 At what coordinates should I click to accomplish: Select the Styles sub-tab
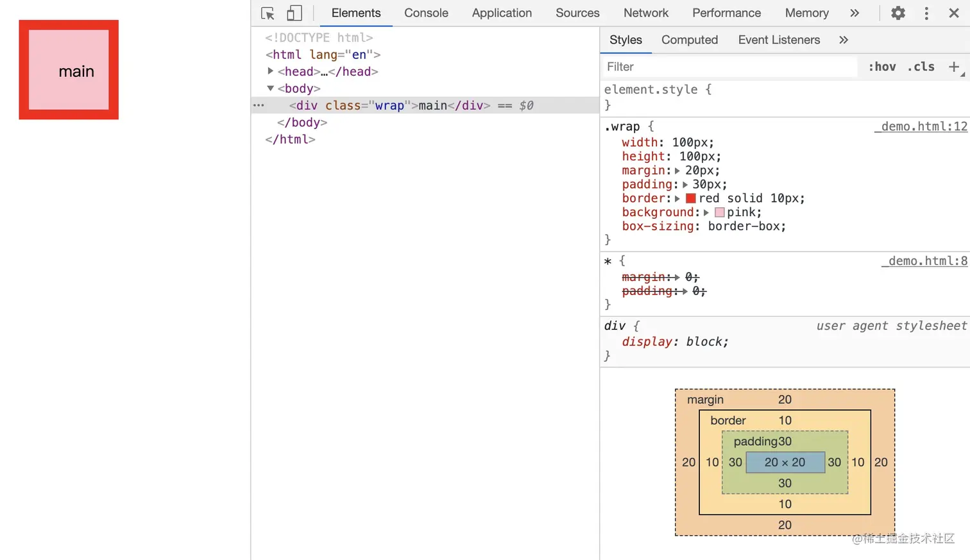pos(625,40)
